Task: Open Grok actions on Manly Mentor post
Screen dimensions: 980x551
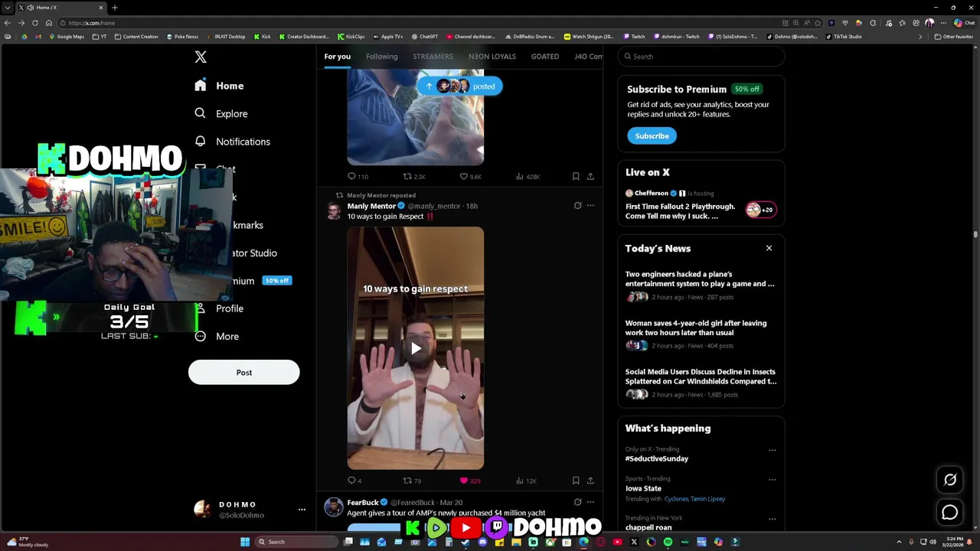Action: click(x=577, y=205)
